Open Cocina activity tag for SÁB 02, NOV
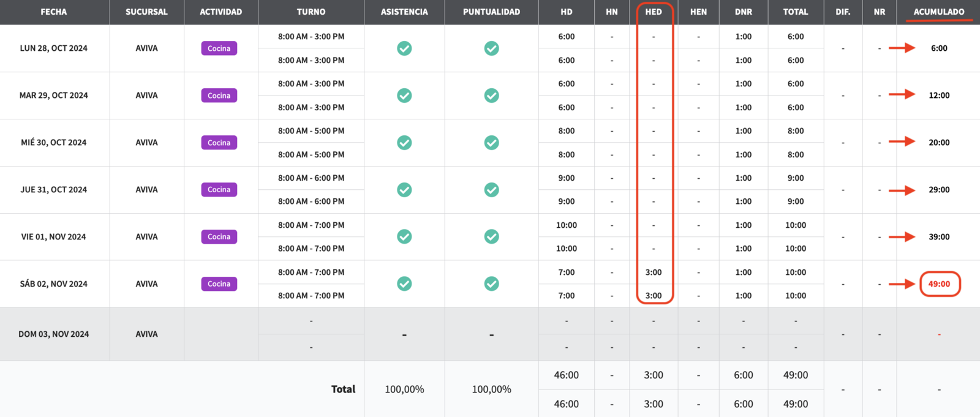 click(x=219, y=284)
